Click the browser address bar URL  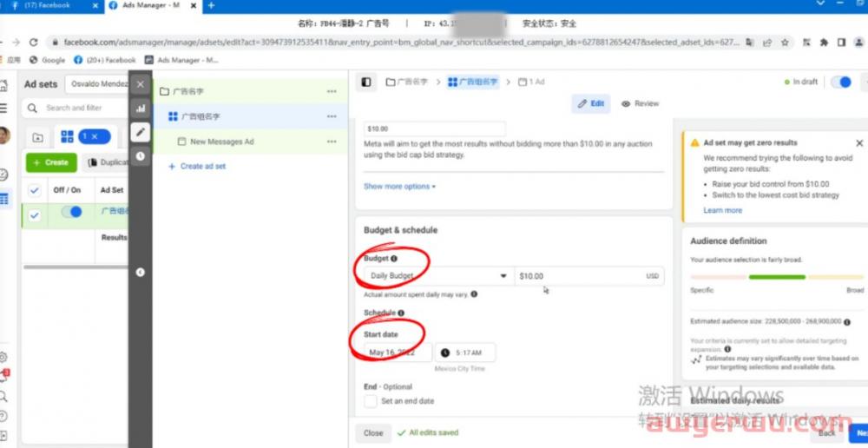pyautogui.click(x=401, y=42)
